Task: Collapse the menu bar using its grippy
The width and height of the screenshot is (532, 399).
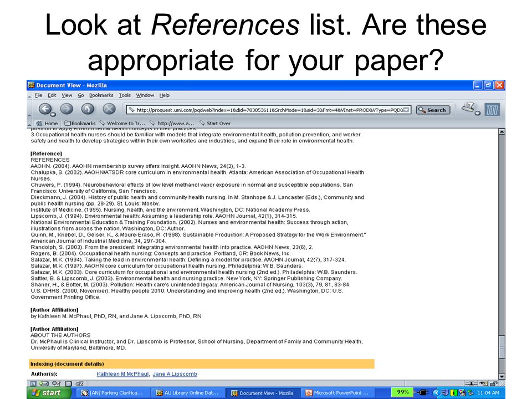Action: 29,96
